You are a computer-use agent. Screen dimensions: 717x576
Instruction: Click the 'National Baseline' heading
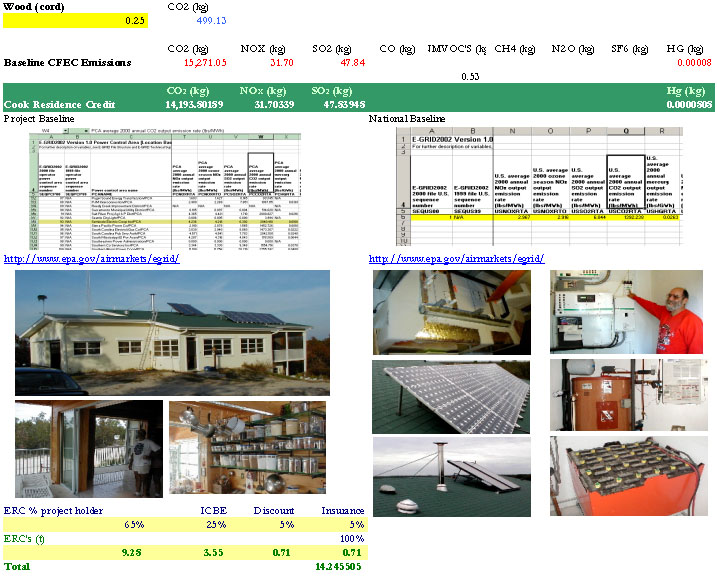[x=407, y=119]
